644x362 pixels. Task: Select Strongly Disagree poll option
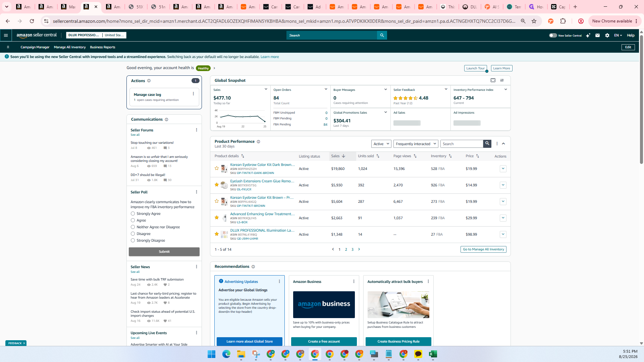[x=133, y=241]
